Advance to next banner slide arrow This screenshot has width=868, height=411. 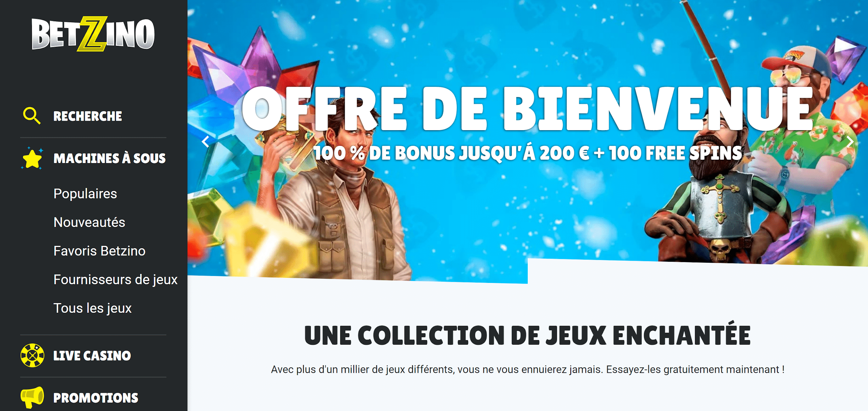pyautogui.click(x=850, y=142)
